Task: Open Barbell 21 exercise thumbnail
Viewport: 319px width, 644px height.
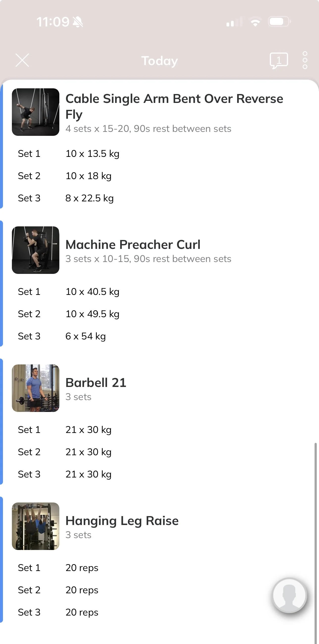Action: point(35,388)
